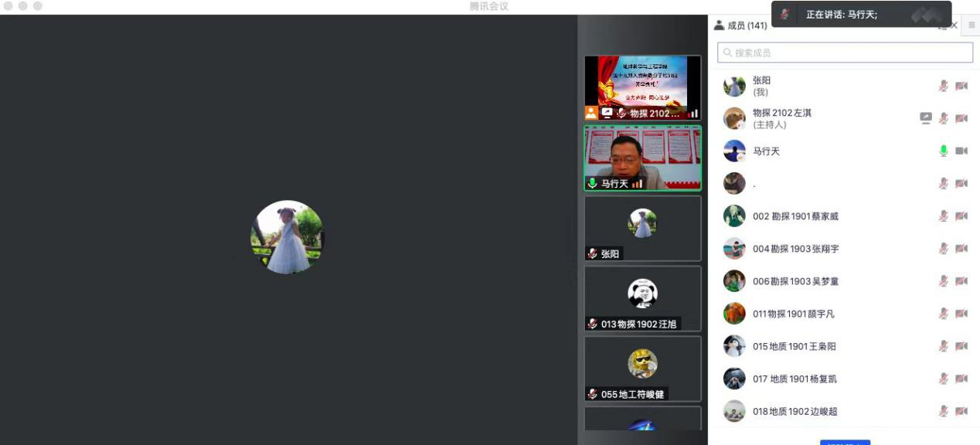Click muted mic icon for 011物探1901颜宇凡
Viewport: 980px width, 445px height.
(x=943, y=314)
